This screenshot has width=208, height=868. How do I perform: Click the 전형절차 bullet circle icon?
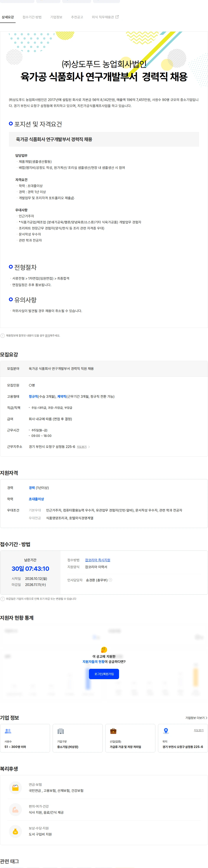(11, 266)
